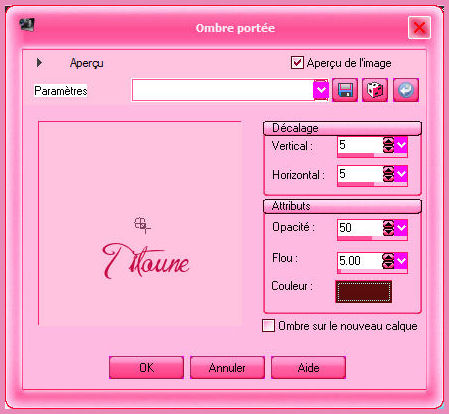
Task: Click the Flou spinner arrows
Action: (388, 261)
